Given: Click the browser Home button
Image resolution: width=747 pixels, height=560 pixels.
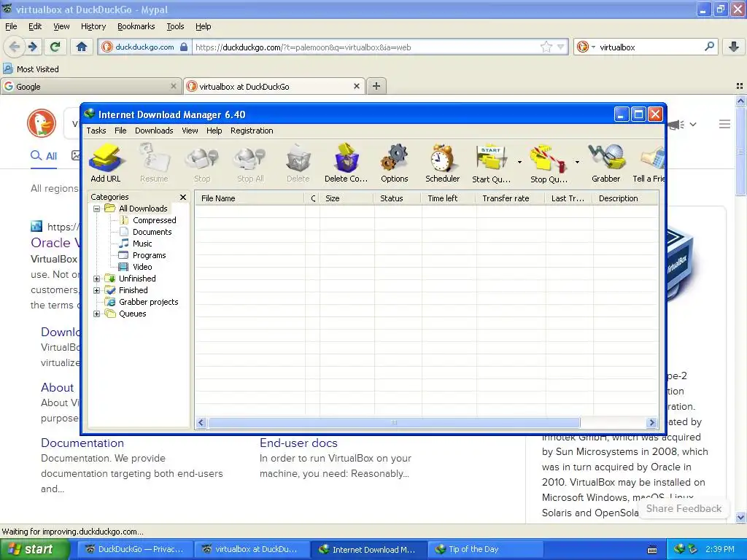Looking at the screenshot, I should [x=82, y=47].
